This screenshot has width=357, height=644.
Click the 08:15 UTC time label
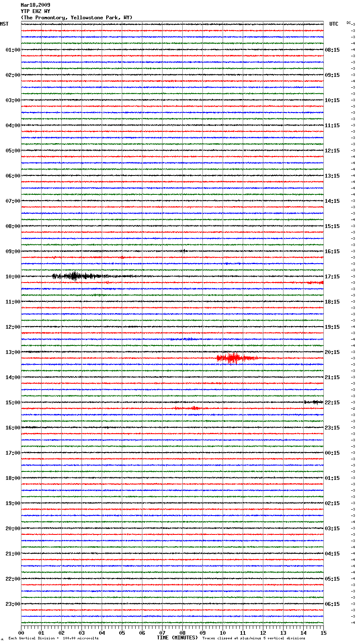click(332, 50)
